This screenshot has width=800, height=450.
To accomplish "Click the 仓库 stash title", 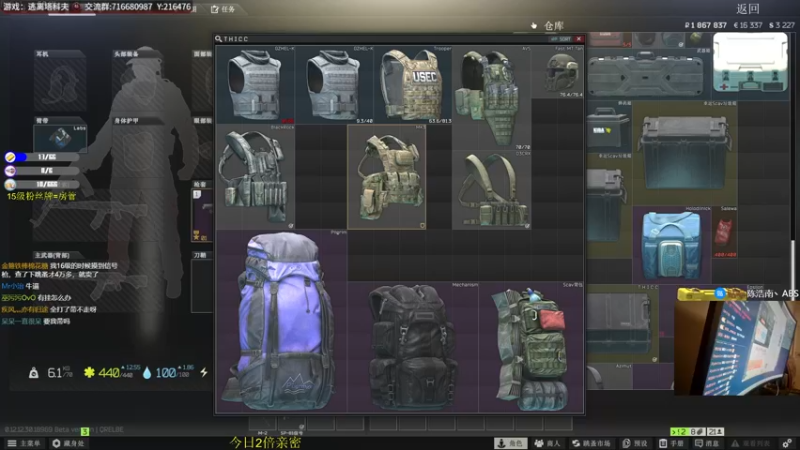I will (x=554, y=26).
